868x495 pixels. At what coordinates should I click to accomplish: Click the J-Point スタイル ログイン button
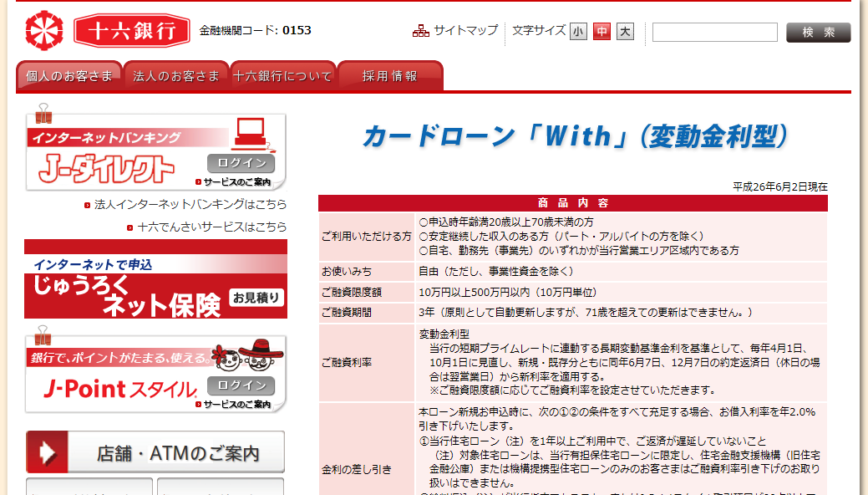[x=241, y=385]
